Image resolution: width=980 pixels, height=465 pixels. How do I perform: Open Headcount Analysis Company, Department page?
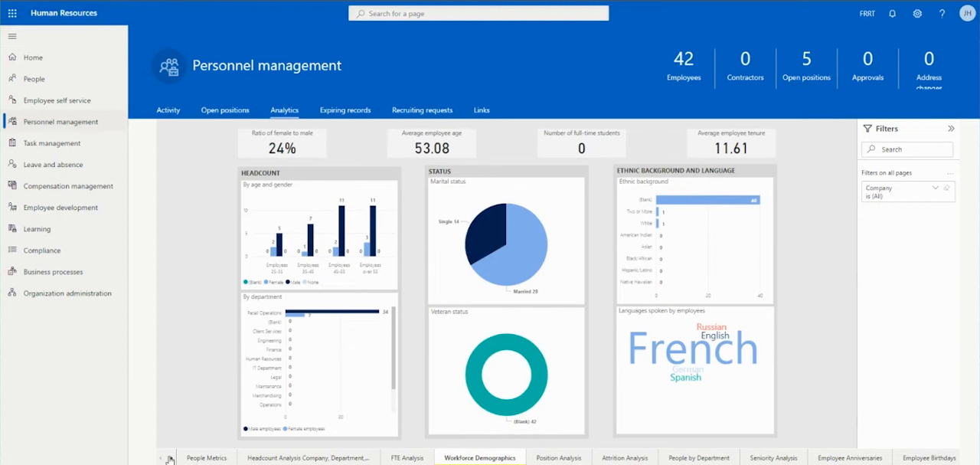coord(308,458)
